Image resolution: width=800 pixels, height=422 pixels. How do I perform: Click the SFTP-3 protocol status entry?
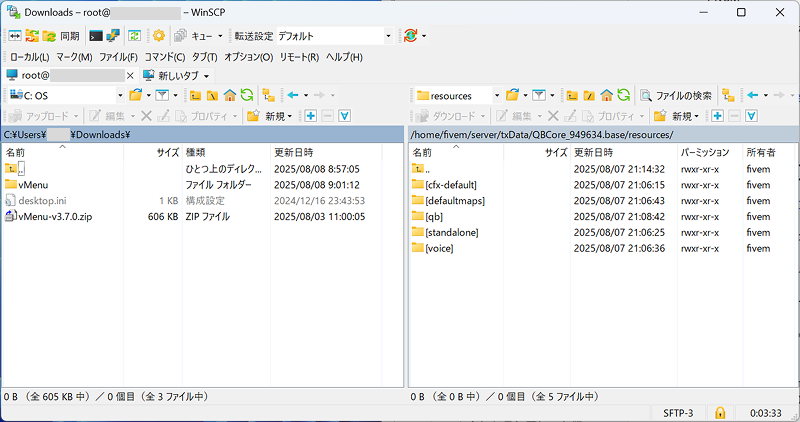[678, 413]
